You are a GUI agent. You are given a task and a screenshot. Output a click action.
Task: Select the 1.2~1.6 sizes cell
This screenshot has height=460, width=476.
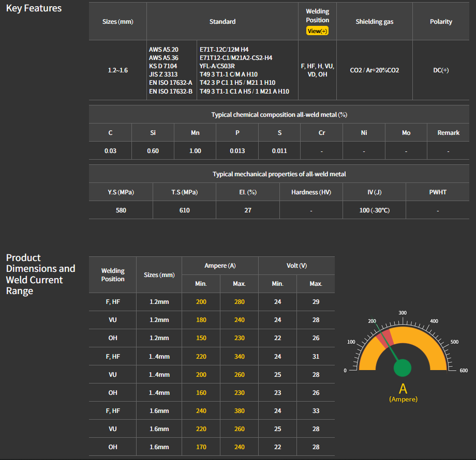(x=117, y=70)
